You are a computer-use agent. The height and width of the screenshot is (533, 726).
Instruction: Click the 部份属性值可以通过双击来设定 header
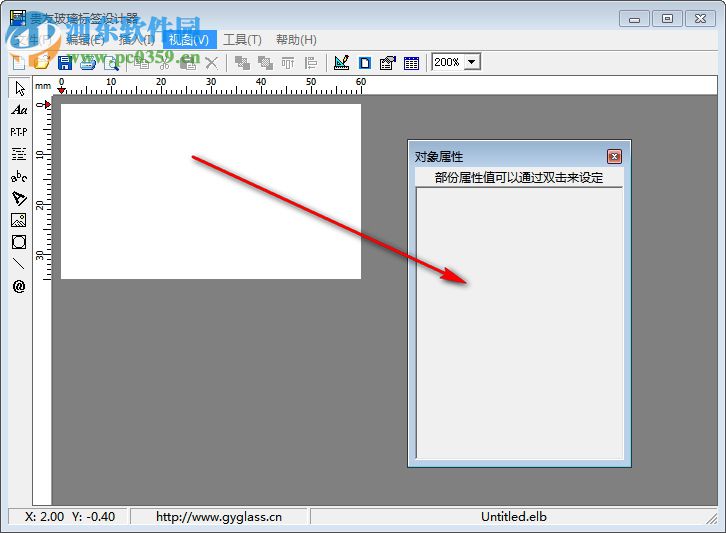[519, 177]
